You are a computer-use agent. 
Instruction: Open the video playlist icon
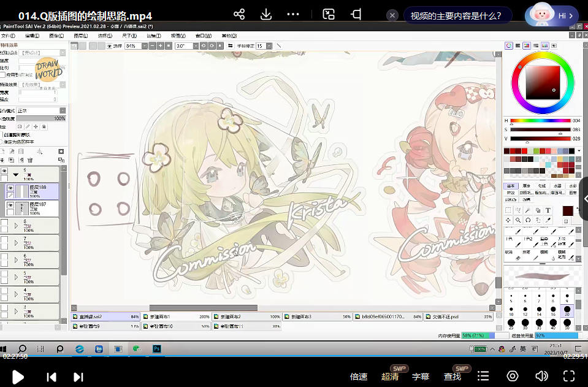coord(483,376)
